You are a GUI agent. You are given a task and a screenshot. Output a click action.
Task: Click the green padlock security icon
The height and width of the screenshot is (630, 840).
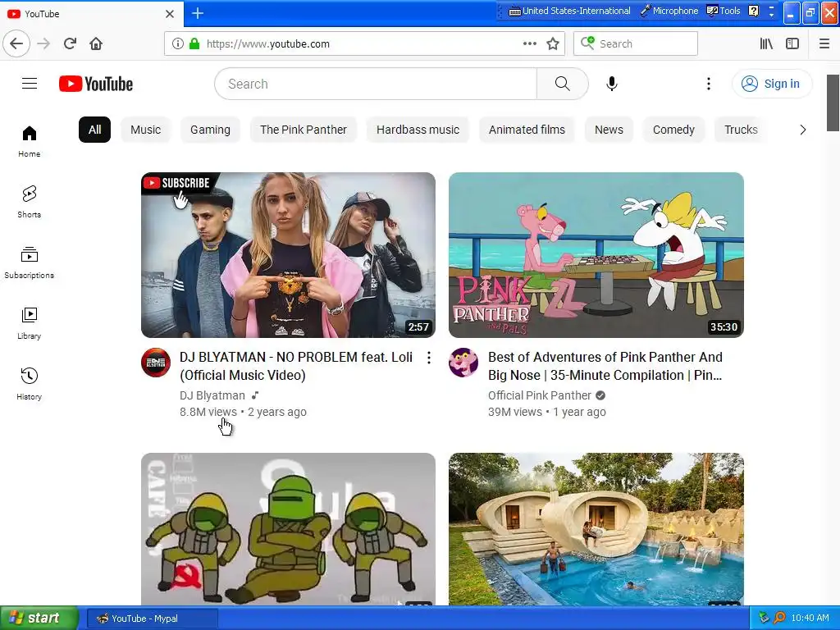click(x=194, y=43)
